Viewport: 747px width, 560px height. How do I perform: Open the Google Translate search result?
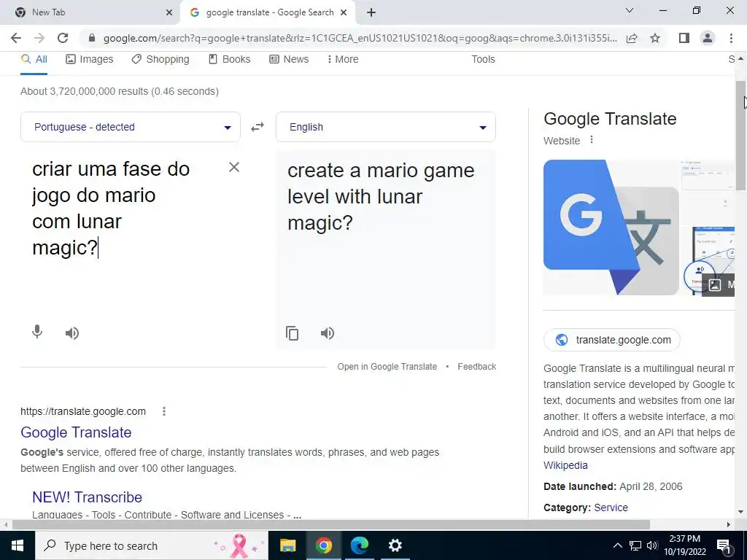click(x=76, y=432)
